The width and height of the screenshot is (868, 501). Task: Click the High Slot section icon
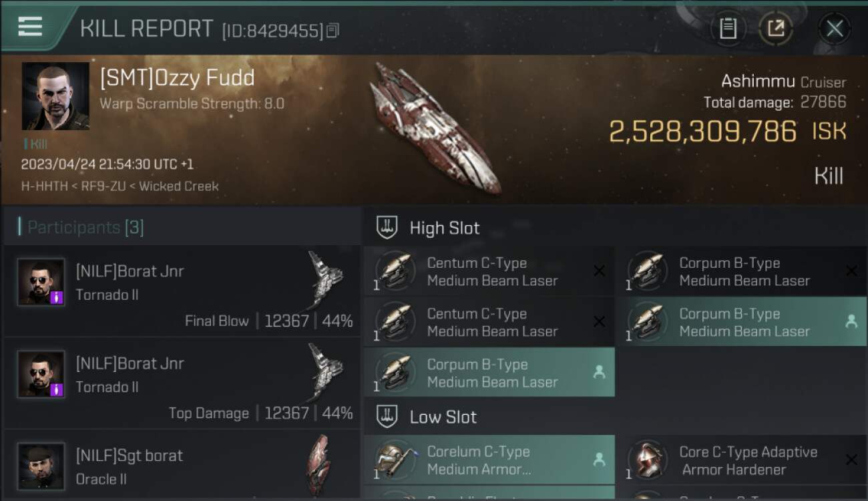[x=387, y=228]
